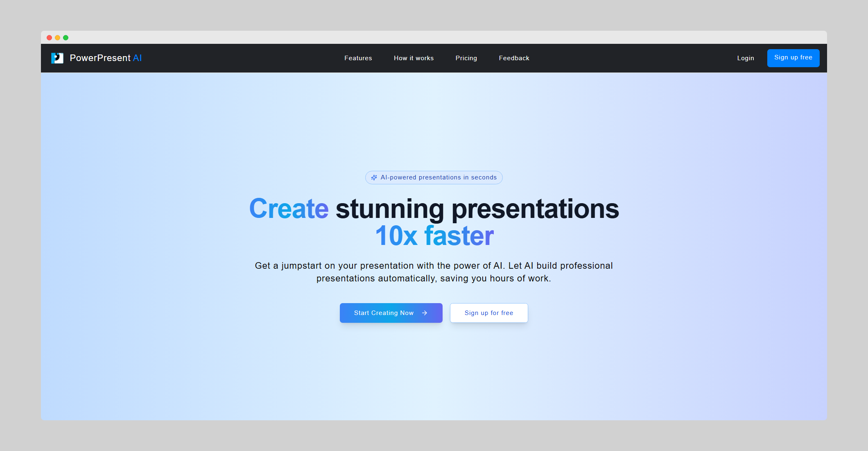This screenshot has height=451, width=868.
Task: Click the Sign up free navbar button
Action: (793, 58)
